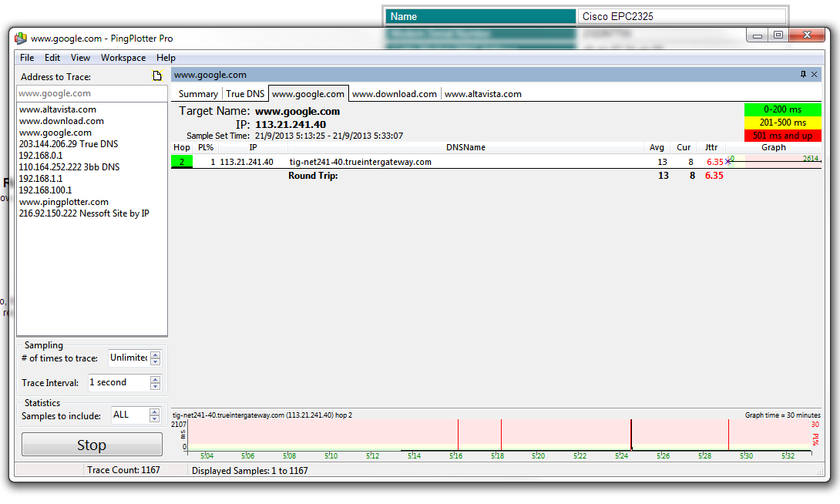840x504 pixels.
Task: Click the 5:30 marker on the timeline graph
Action: click(x=746, y=455)
